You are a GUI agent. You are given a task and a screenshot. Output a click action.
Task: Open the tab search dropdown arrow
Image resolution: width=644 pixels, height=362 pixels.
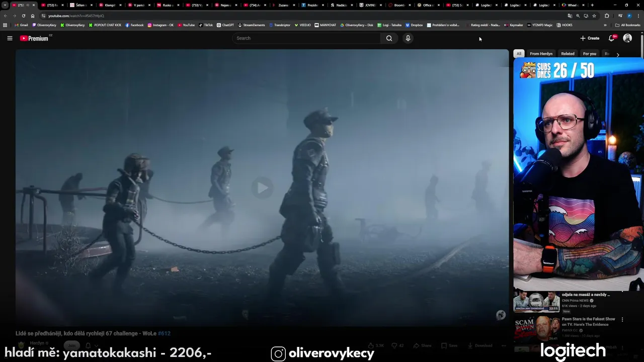[x=5, y=5]
